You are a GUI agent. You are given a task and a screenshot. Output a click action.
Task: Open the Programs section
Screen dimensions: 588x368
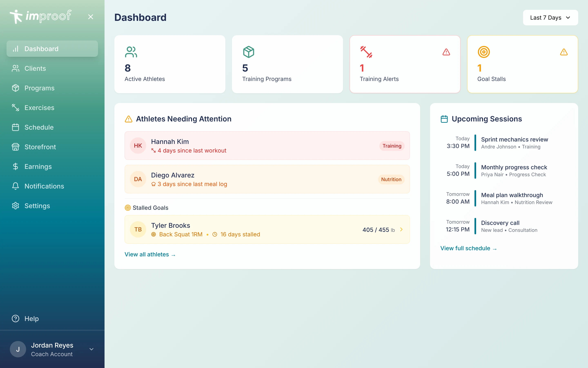coord(52,88)
